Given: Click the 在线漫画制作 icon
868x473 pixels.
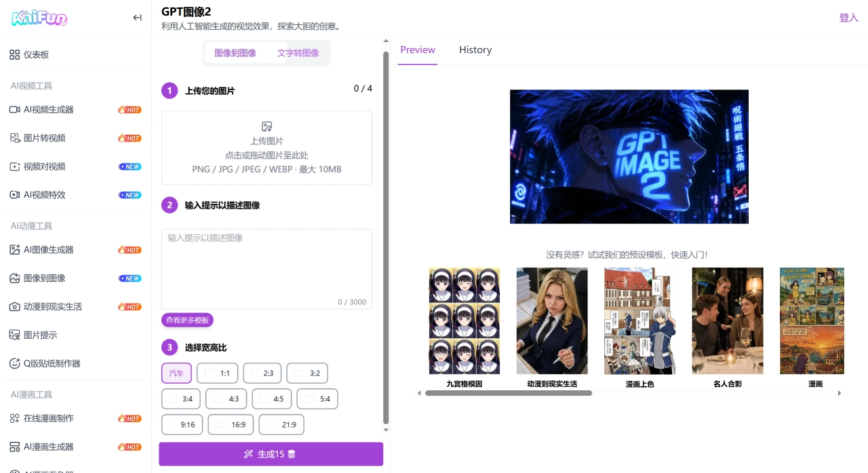Looking at the screenshot, I should tap(14, 419).
